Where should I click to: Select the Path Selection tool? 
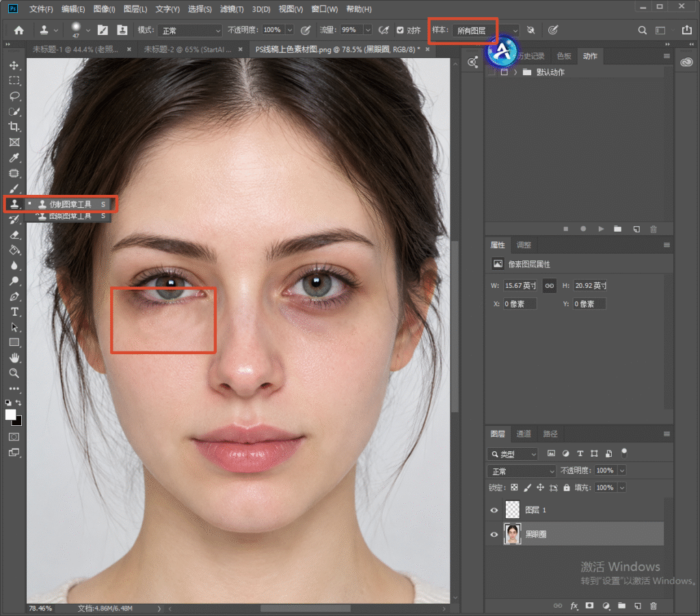(14, 327)
